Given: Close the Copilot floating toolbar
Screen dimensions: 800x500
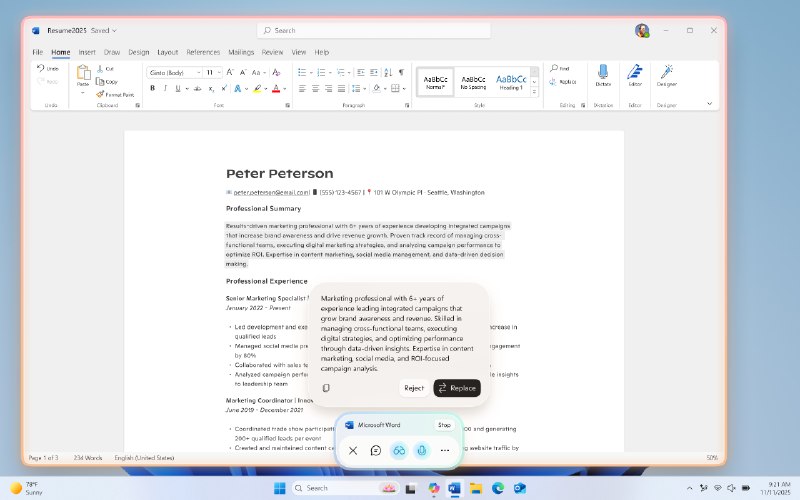Looking at the screenshot, I should [353, 451].
